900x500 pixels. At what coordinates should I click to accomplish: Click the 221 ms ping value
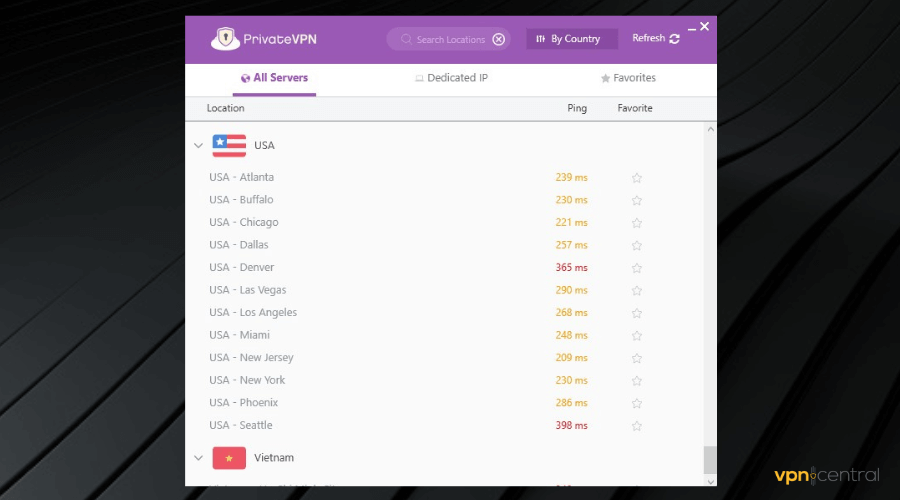pos(571,222)
